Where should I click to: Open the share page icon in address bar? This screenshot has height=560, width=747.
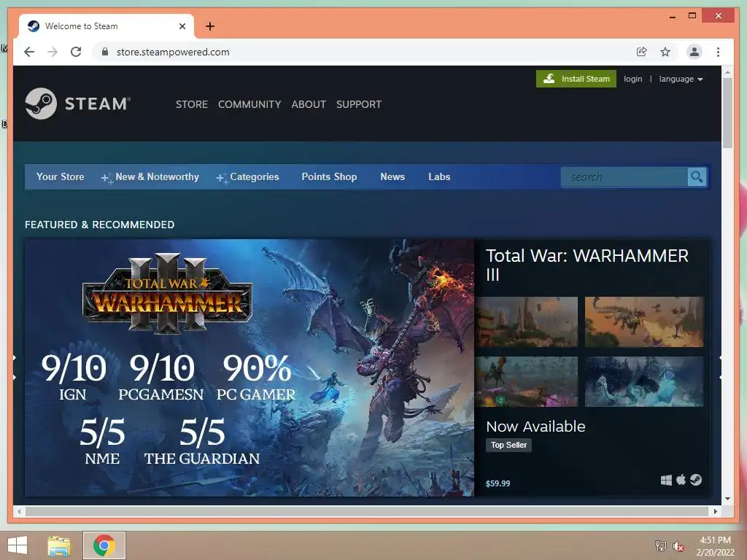(x=642, y=52)
